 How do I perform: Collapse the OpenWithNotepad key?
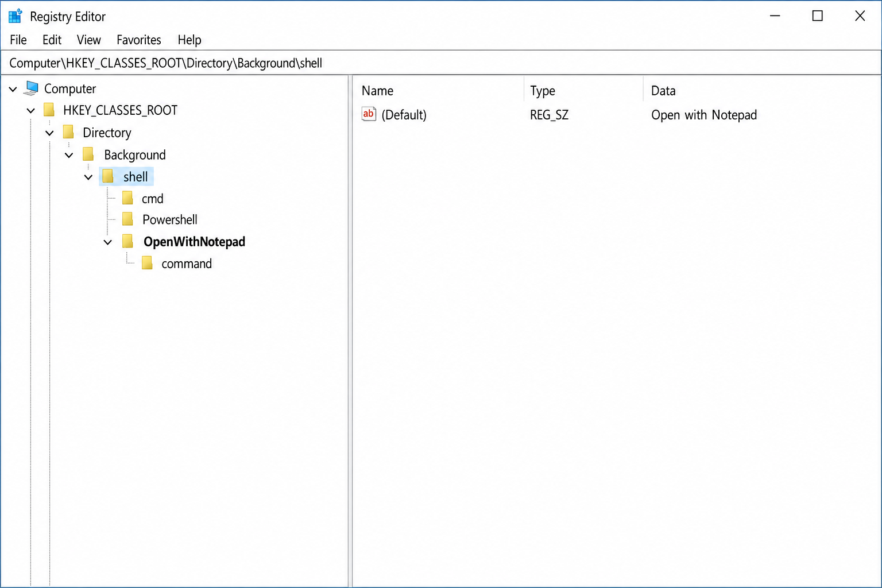(108, 242)
